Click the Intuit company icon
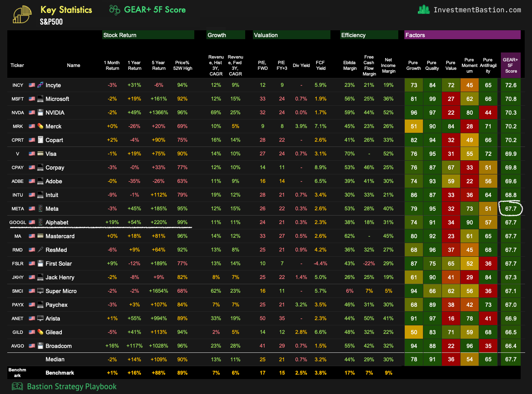Viewport: 532px width, 394px height. point(40,195)
